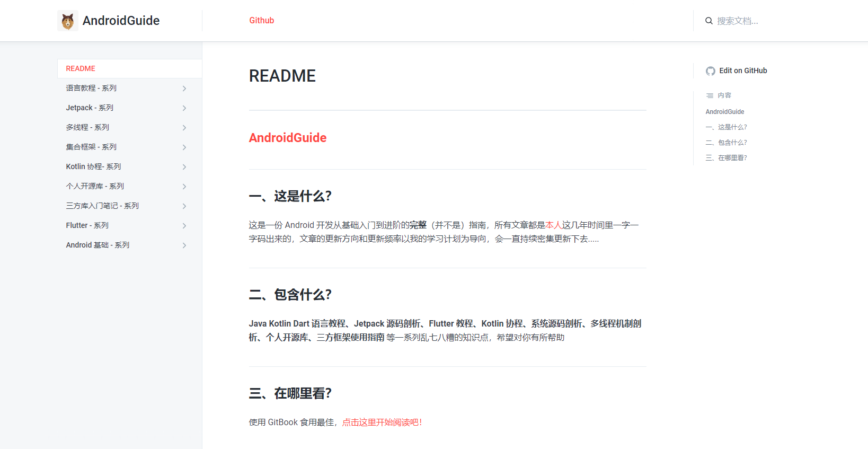
Task: Click the 一、这是什么? heading
Action: [290, 196]
